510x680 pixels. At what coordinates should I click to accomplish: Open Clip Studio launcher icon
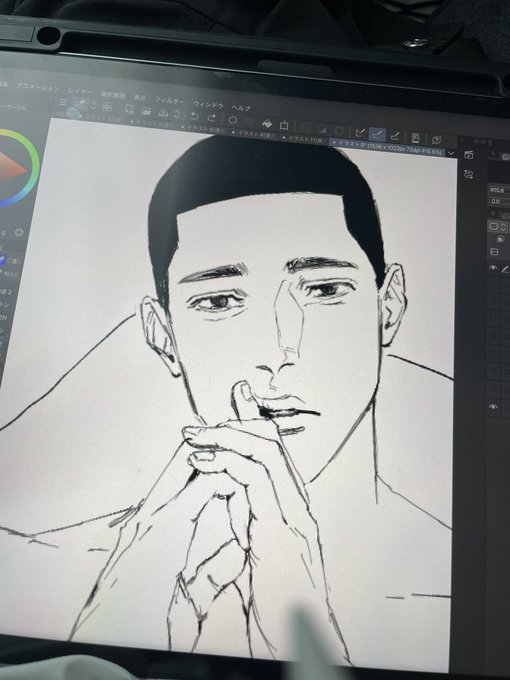pos(107,106)
